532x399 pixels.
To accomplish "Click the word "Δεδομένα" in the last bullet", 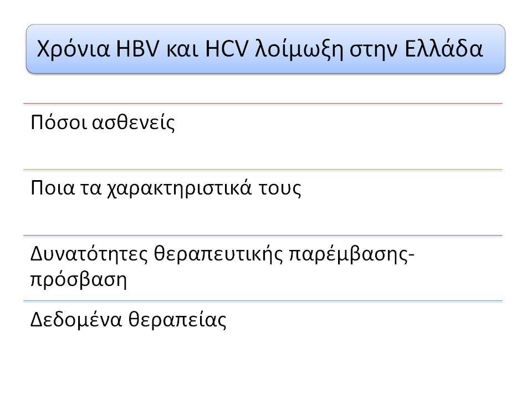I will click(x=76, y=319).
